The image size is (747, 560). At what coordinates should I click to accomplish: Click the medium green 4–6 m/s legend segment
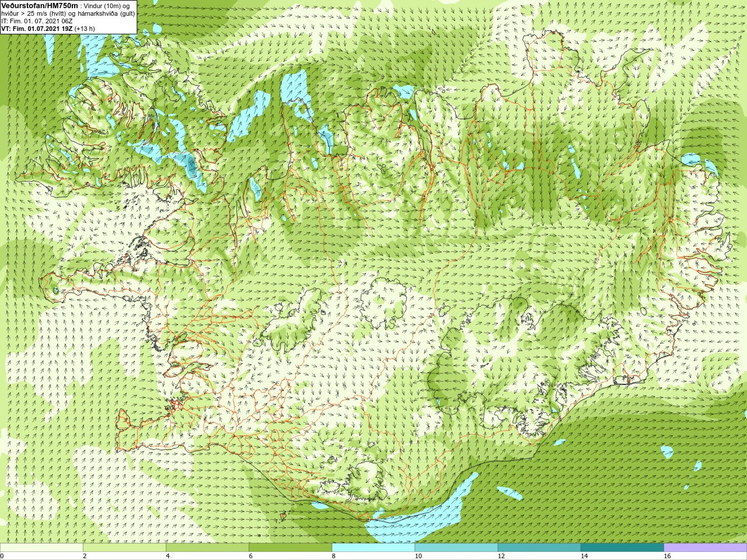(x=207, y=548)
